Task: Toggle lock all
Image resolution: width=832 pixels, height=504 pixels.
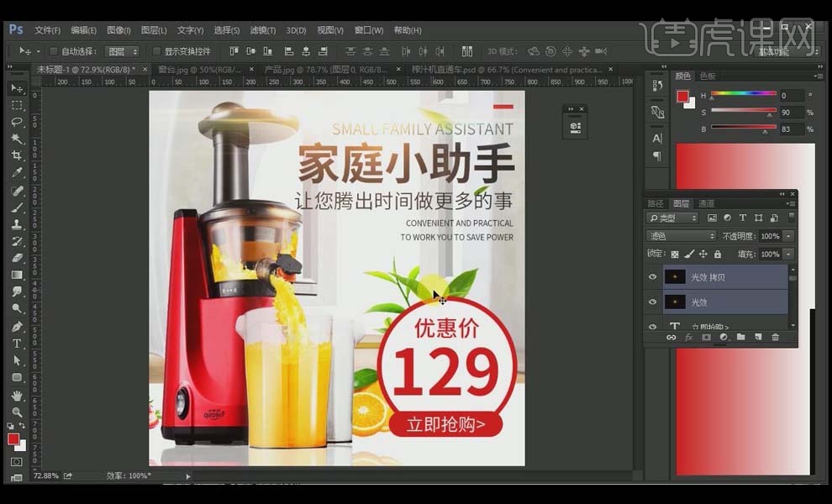Action: [718, 255]
